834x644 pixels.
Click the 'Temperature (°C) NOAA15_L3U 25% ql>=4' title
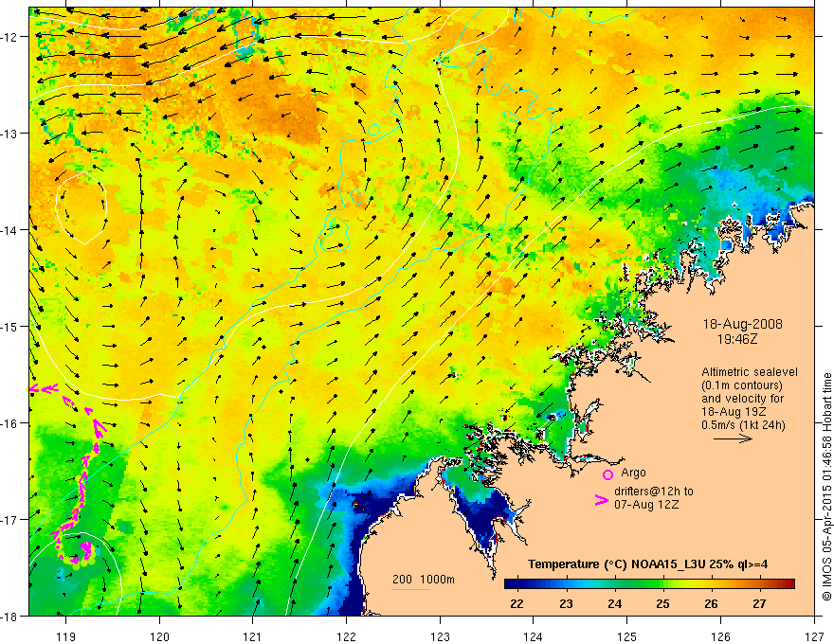647,564
